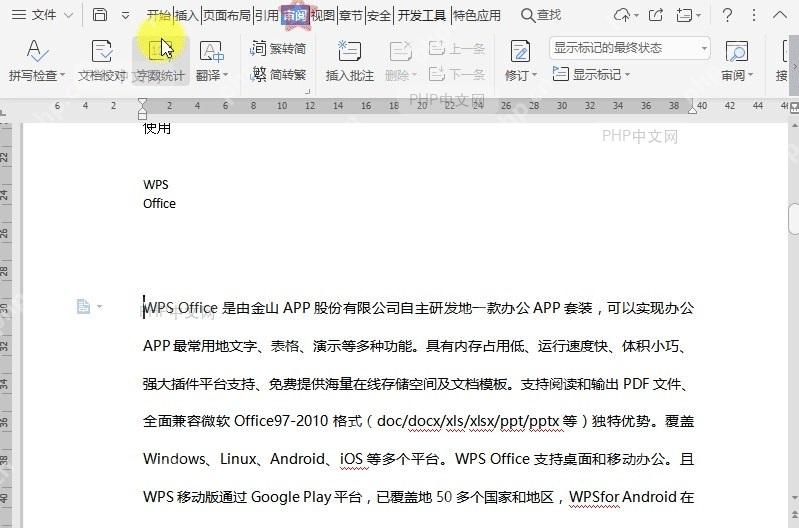
Task: Click the "使用" text at page top
Action: tap(157, 128)
